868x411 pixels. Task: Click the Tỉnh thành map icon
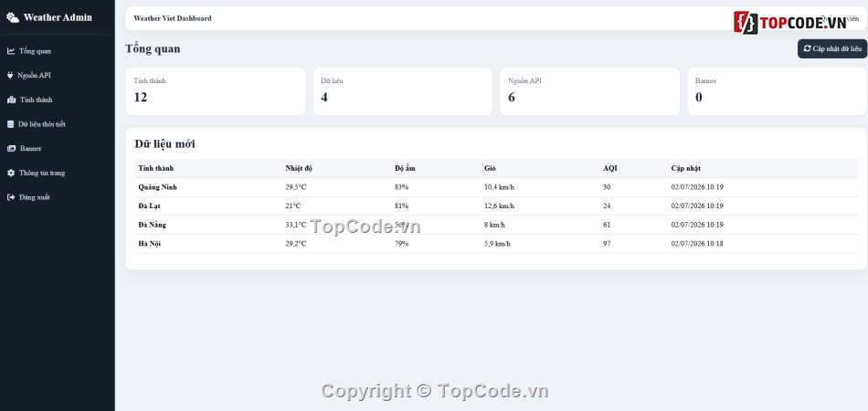click(11, 100)
